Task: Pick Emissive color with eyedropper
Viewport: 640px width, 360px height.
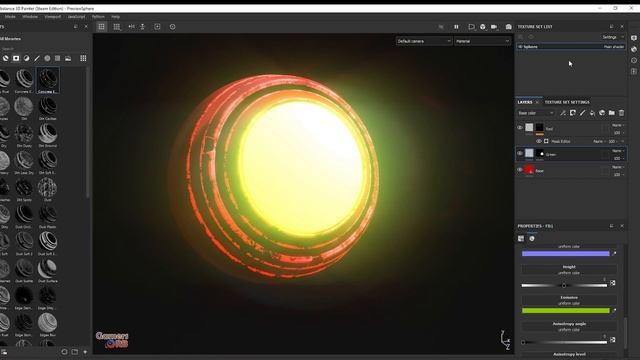Action: tap(614, 311)
